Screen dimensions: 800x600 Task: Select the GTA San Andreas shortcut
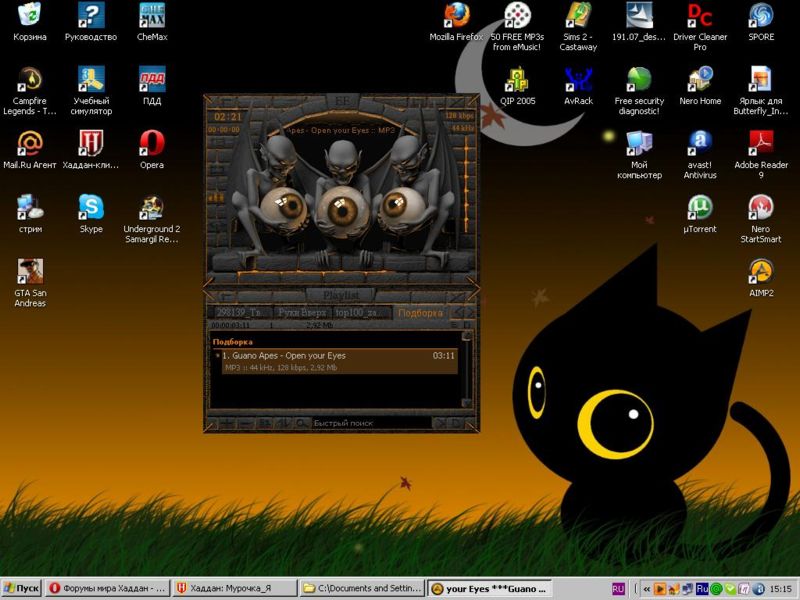[30, 271]
